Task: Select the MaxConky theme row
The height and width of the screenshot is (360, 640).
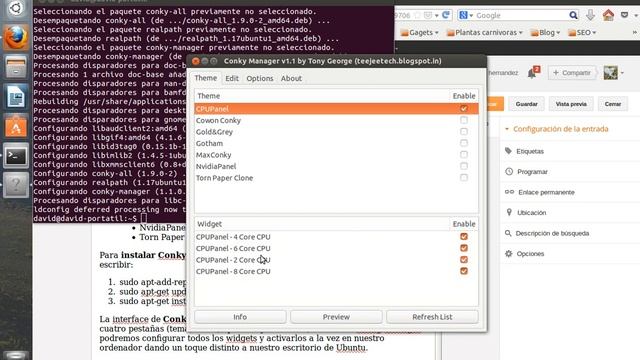Action: click(336, 155)
